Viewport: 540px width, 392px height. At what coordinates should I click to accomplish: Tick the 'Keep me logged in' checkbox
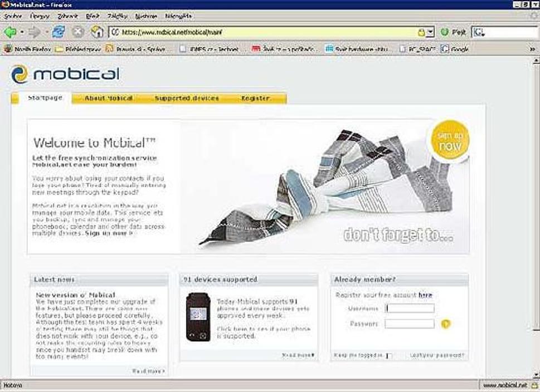point(389,355)
